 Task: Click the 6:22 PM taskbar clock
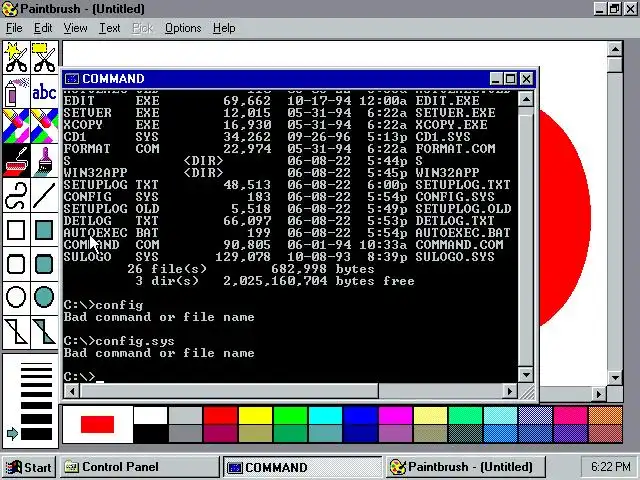coord(611,467)
